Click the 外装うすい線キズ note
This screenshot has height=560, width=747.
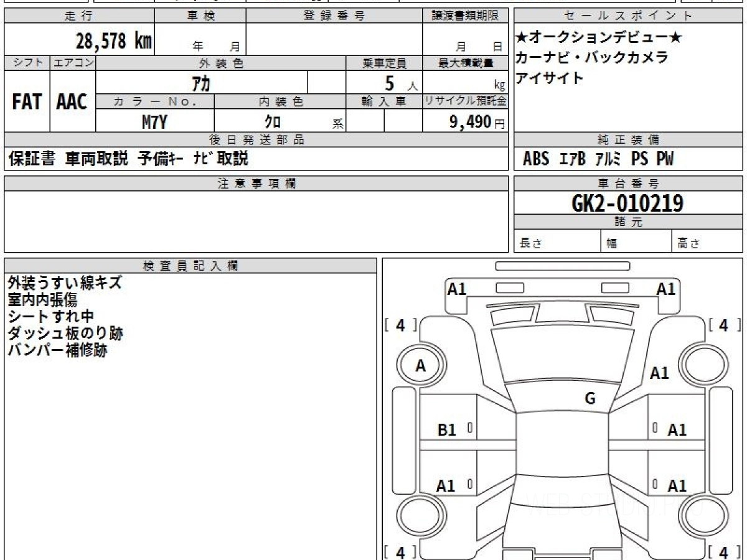(65, 283)
